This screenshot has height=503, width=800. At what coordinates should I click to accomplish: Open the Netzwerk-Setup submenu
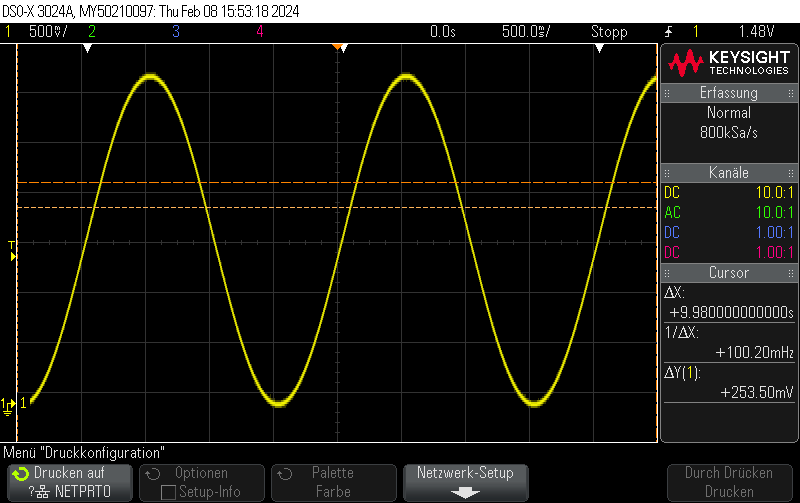pos(466,483)
